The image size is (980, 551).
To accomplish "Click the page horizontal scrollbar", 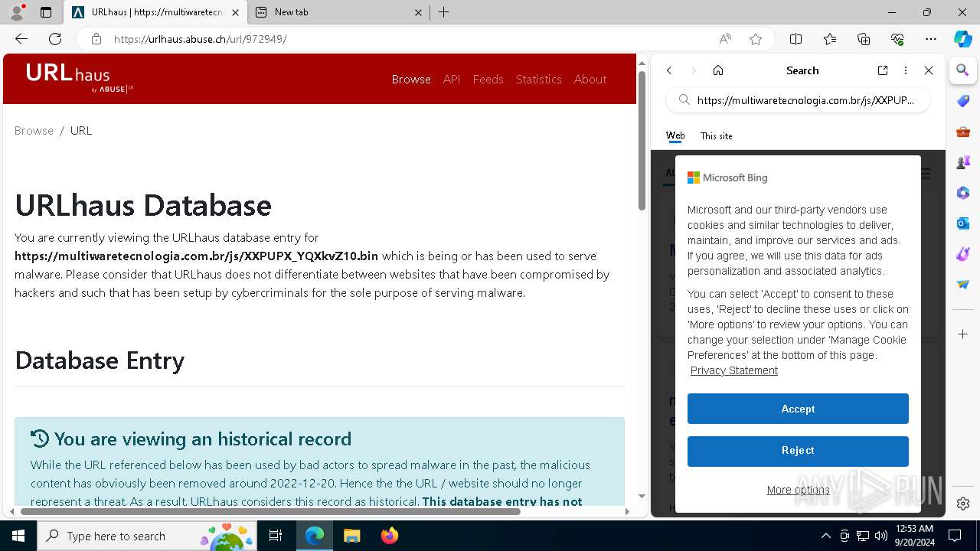I will click(270, 511).
